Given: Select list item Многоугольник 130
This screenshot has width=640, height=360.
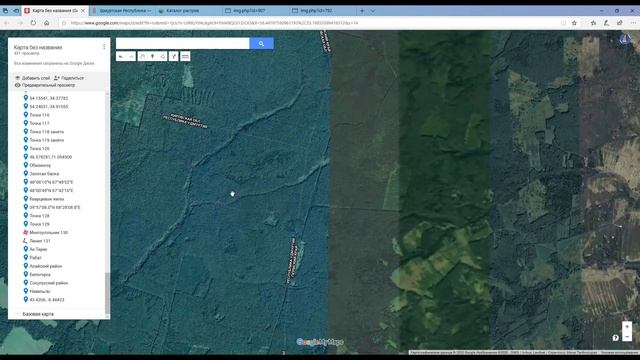Looking at the screenshot, I should pos(49,233).
